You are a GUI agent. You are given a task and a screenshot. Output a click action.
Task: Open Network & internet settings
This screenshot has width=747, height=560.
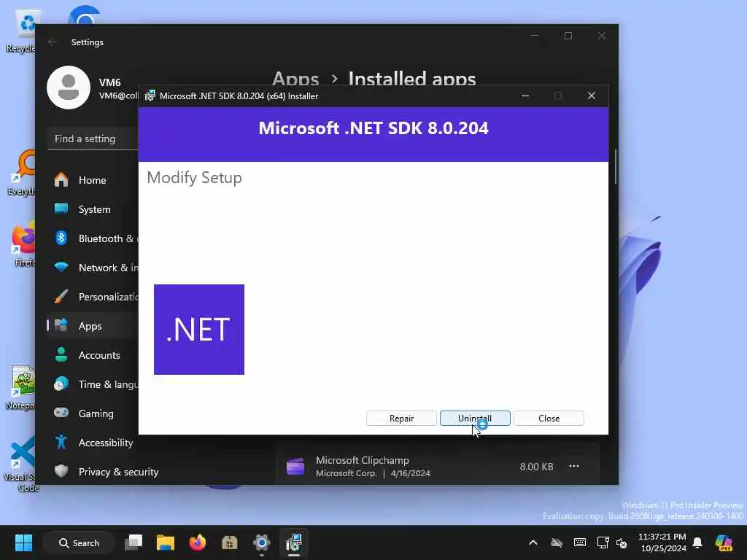(93, 268)
